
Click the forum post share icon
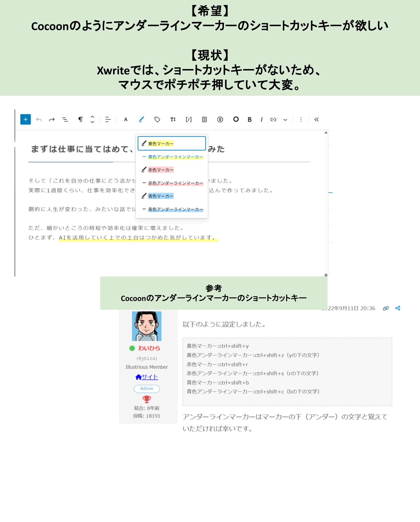coord(398,308)
